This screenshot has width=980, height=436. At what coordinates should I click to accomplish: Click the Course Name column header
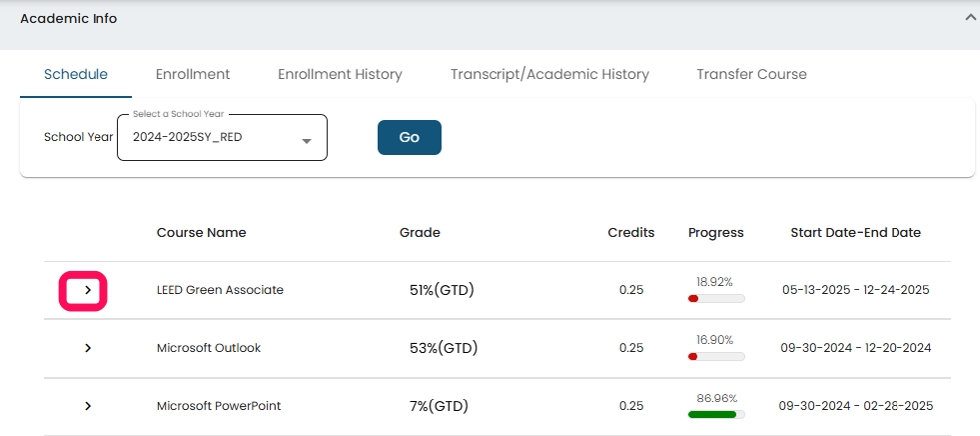pyautogui.click(x=201, y=233)
